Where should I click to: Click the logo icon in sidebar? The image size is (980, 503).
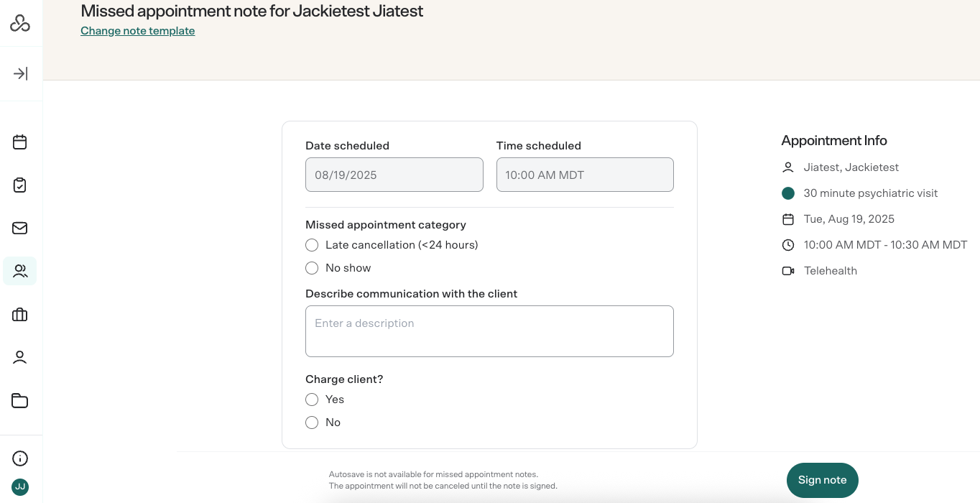(x=20, y=24)
